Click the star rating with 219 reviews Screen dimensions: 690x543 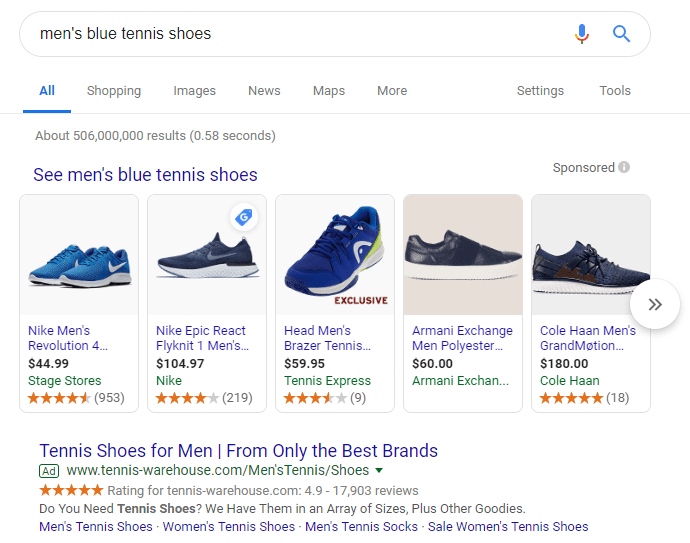[204, 398]
